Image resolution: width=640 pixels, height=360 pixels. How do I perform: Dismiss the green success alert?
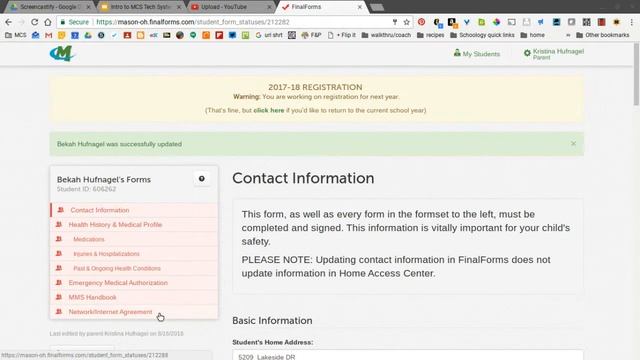pos(573,144)
